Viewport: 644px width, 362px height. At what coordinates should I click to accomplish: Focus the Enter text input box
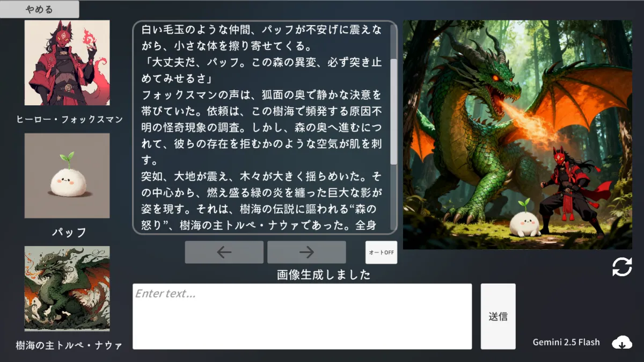pos(302,316)
